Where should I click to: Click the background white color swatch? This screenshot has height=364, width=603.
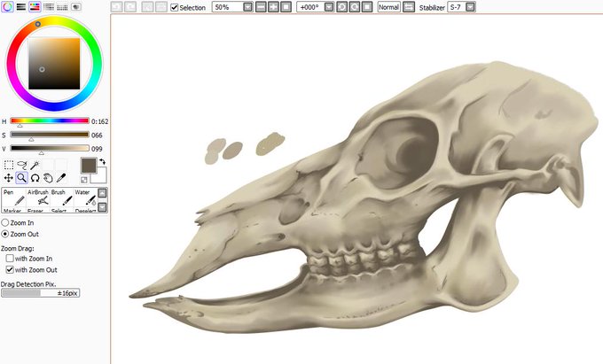100,176
